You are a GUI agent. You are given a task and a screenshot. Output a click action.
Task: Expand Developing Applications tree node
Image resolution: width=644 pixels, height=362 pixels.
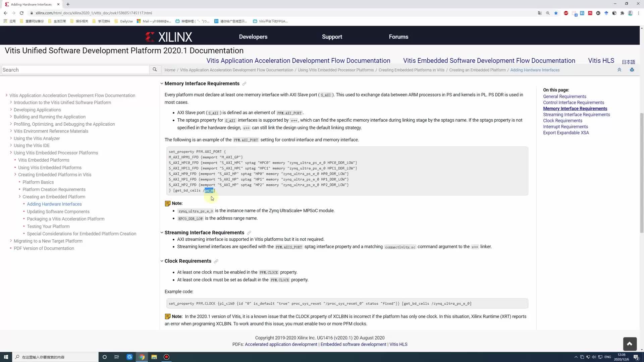point(11,110)
